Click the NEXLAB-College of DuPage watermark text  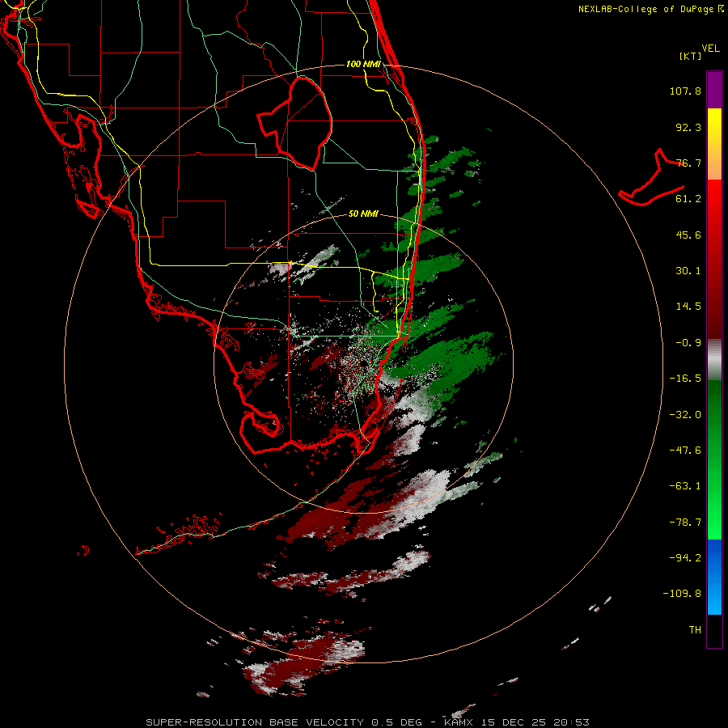pos(650,9)
